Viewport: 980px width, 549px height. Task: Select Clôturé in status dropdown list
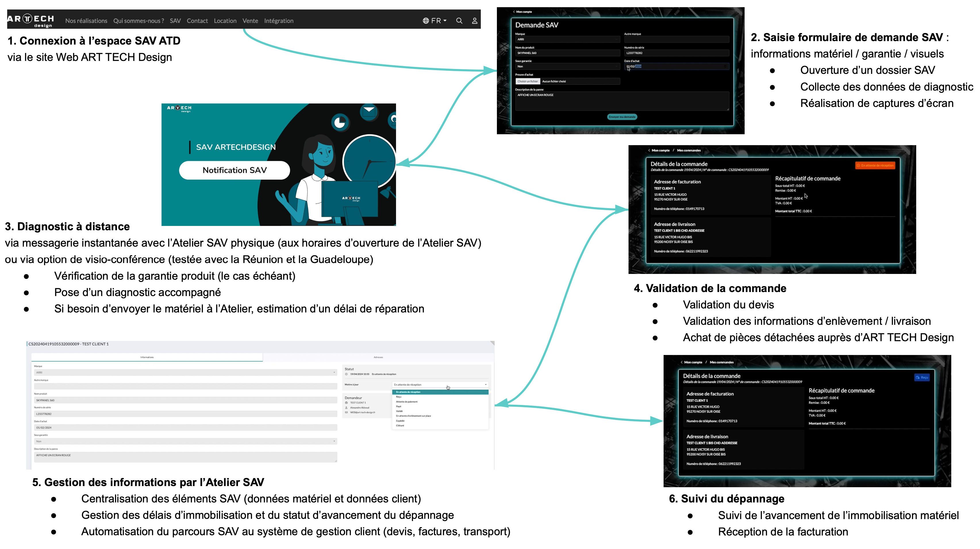440,425
